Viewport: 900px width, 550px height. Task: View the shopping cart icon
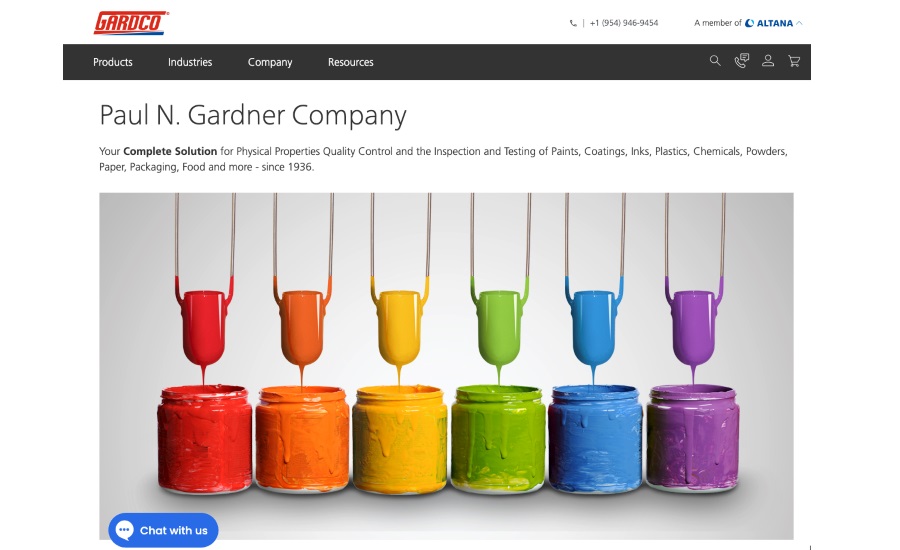click(794, 61)
